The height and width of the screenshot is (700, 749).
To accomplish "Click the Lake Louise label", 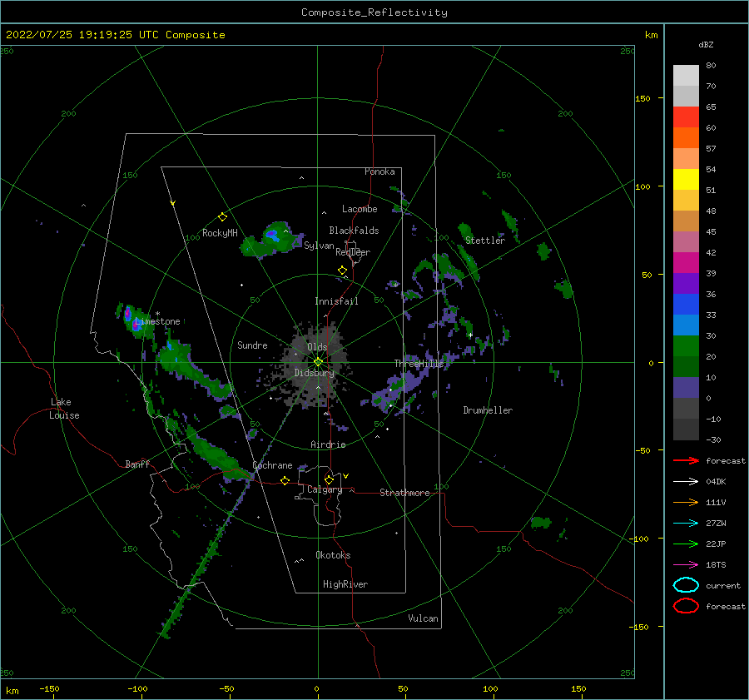I will point(64,409).
